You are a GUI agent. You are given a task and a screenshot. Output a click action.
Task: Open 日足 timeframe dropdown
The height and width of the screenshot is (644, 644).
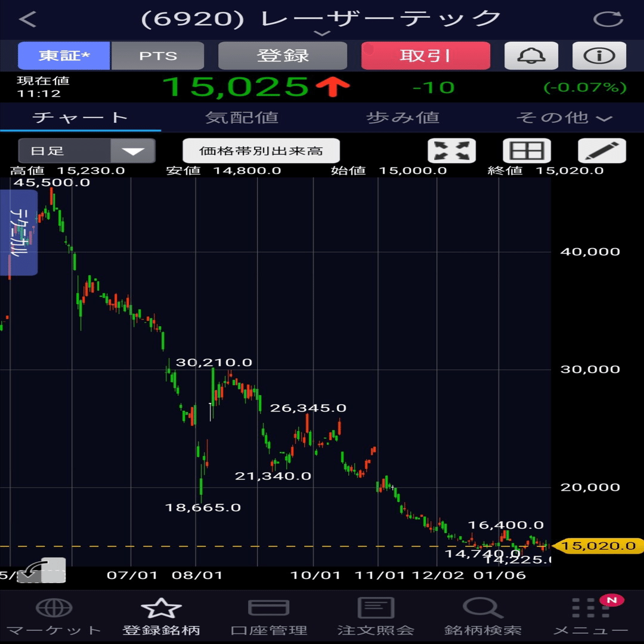pyautogui.click(x=86, y=151)
